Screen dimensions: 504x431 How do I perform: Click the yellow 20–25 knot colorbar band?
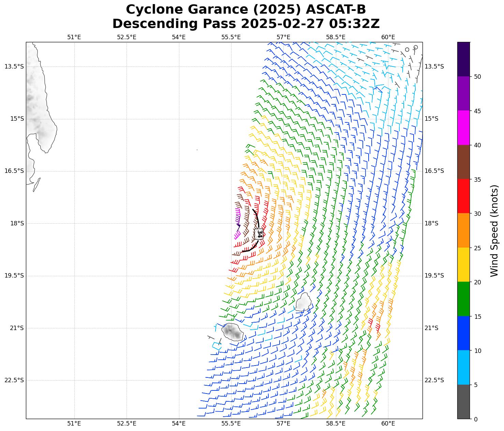[x=463, y=265]
